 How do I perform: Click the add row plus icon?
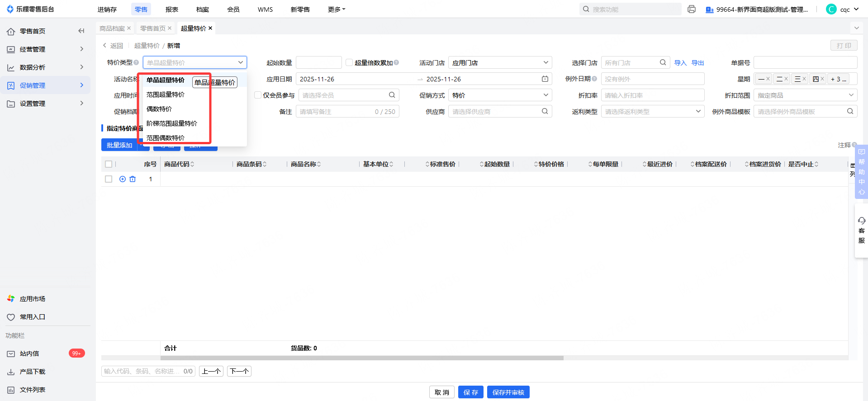(123, 179)
